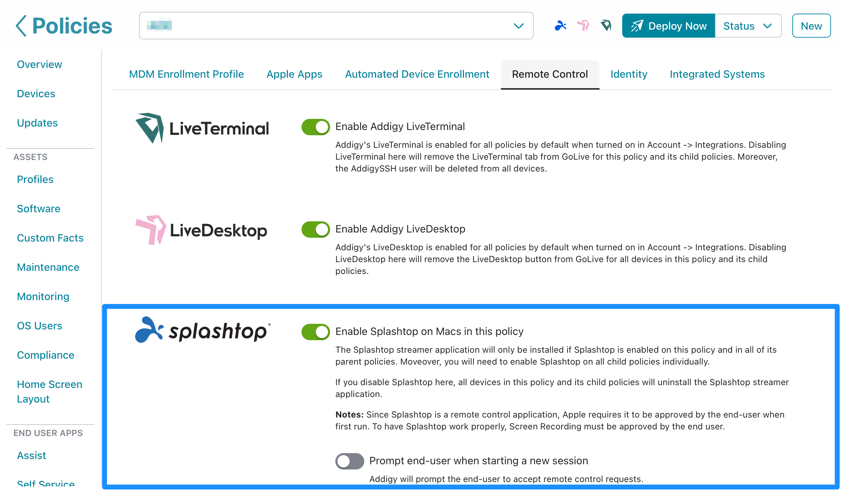Disable Addigy LiveTerminal
Screen dimensions: 854x504
315,127
